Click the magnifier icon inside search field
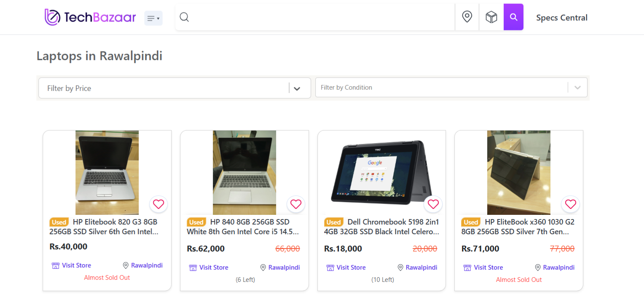 (x=184, y=17)
